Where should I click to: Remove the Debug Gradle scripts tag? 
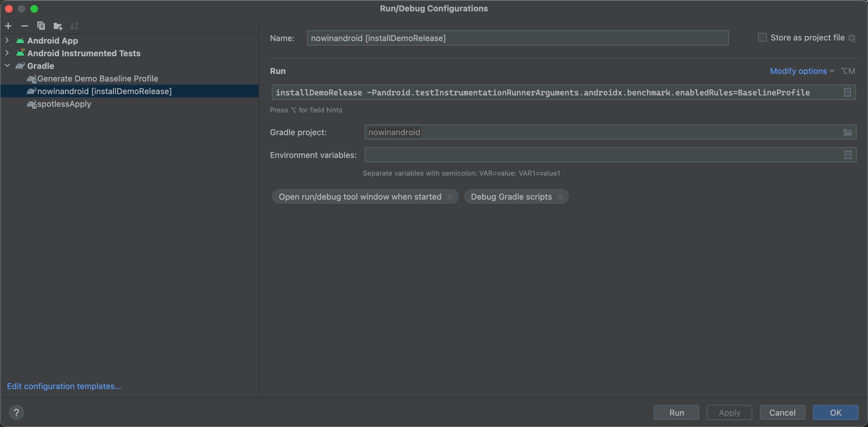tap(561, 196)
